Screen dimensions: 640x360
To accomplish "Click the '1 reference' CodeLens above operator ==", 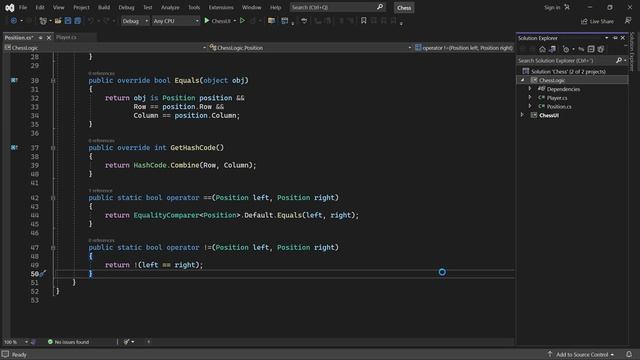I will pos(100,191).
